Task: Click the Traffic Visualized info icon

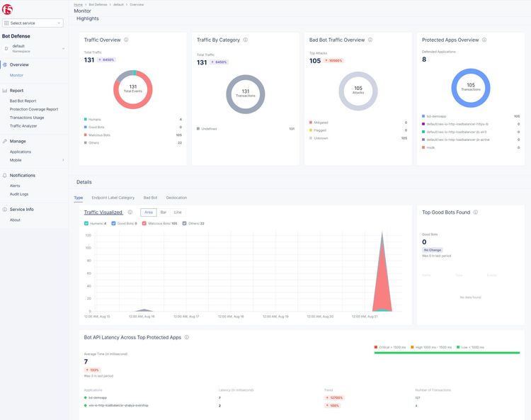Action: coord(130,212)
